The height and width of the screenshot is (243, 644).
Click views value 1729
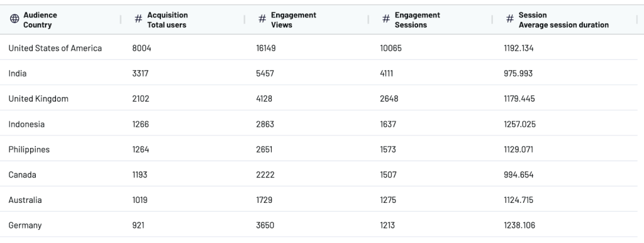click(x=264, y=200)
